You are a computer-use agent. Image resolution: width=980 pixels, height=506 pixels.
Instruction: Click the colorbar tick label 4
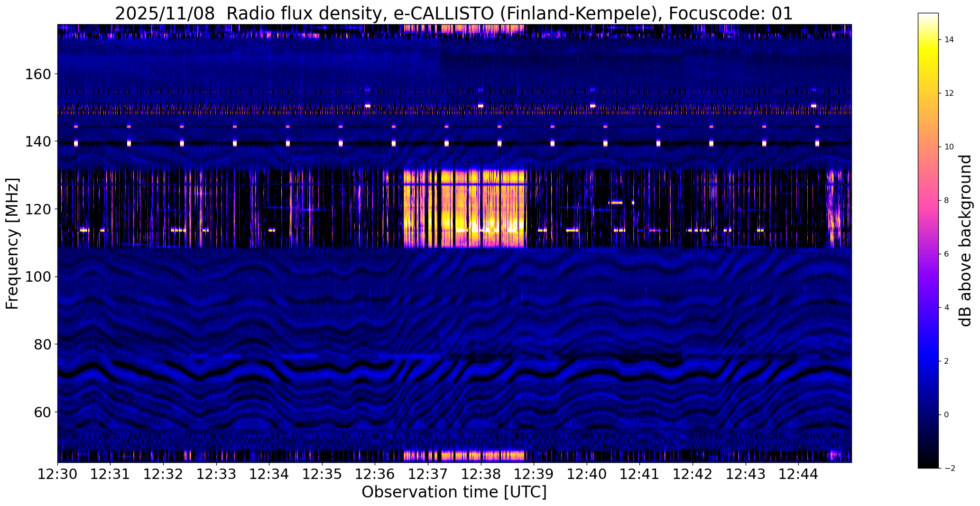[947, 308]
